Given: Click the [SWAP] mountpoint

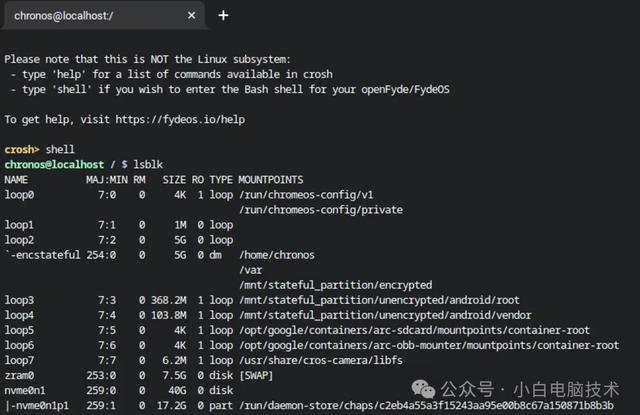Looking at the screenshot, I should (x=256, y=375).
